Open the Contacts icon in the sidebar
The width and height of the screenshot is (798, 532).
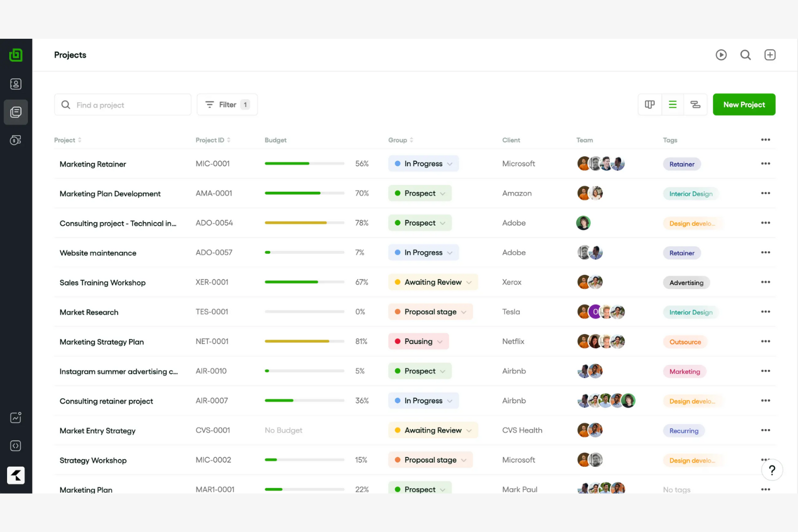point(16,84)
